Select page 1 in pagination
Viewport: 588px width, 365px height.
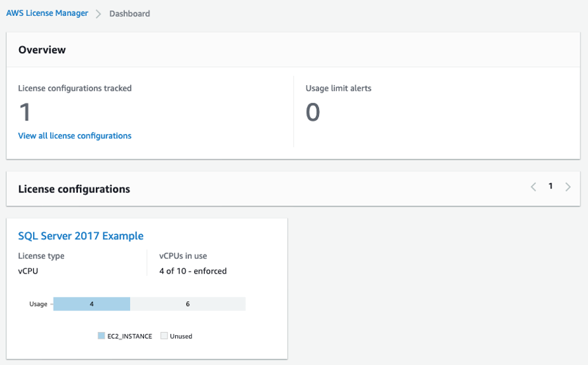551,187
